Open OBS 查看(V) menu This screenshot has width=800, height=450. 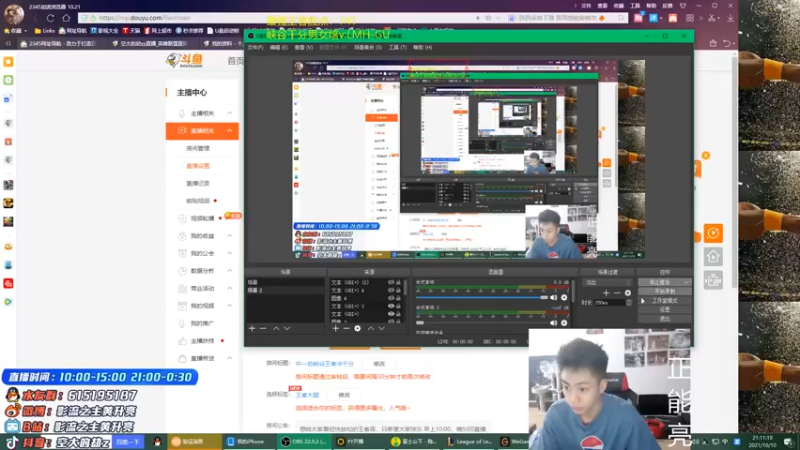[x=304, y=47]
